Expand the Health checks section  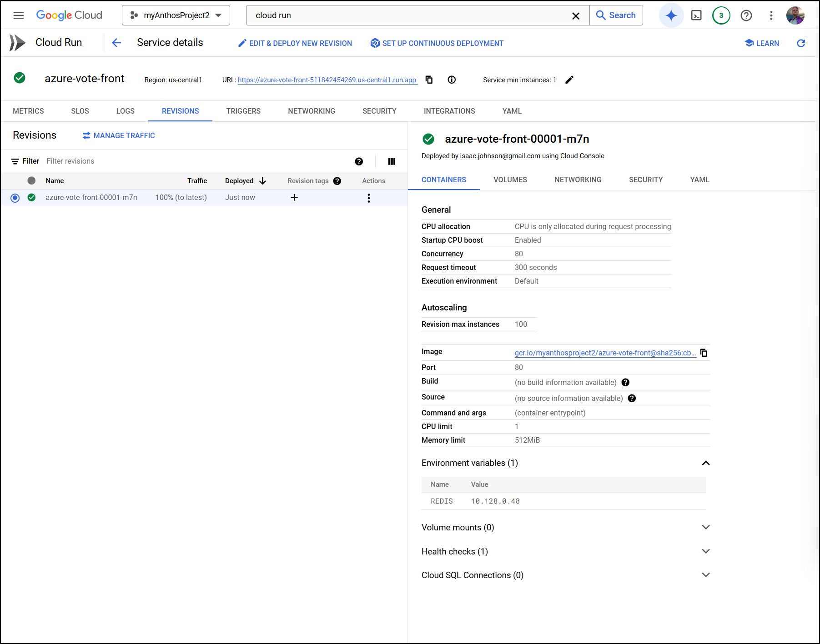tap(706, 551)
